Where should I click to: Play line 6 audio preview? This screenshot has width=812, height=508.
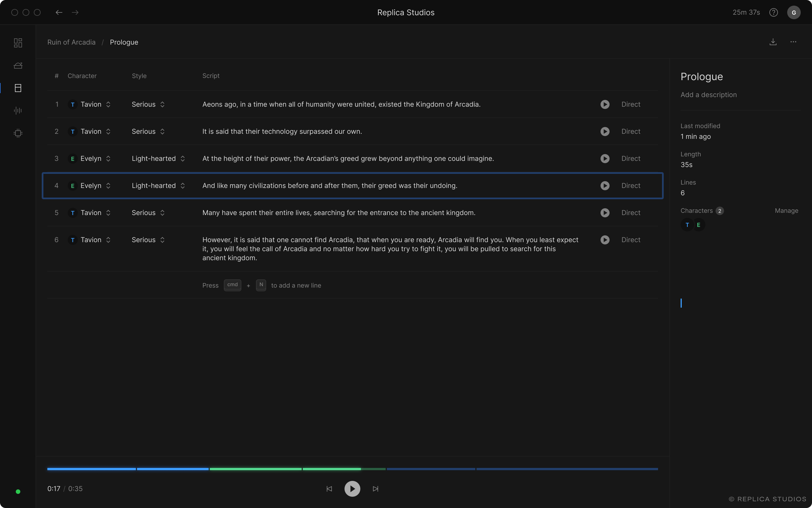(x=605, y=240)
